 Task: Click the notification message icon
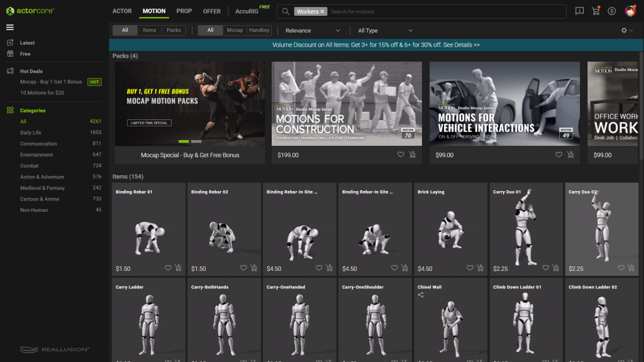579,11
